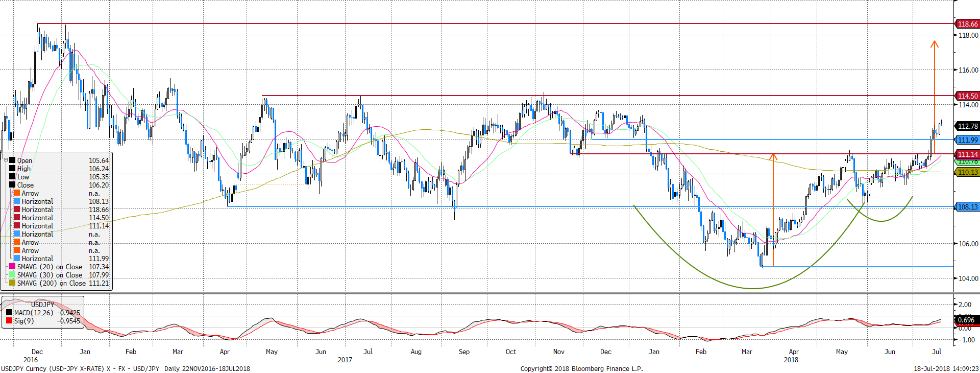Click the red 111.14 price flag on axis

click(x=967, y=154)
